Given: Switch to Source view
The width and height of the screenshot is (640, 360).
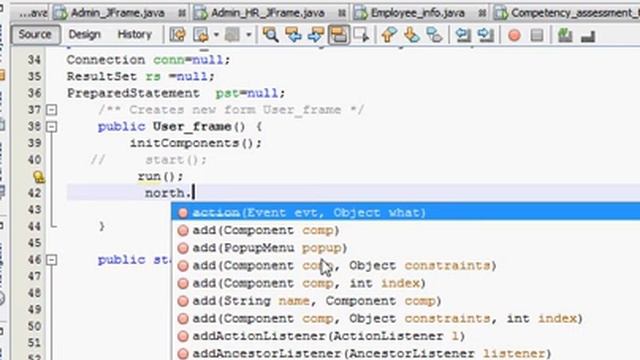Looking at the screenshot, I should click(x=35, y=34).
